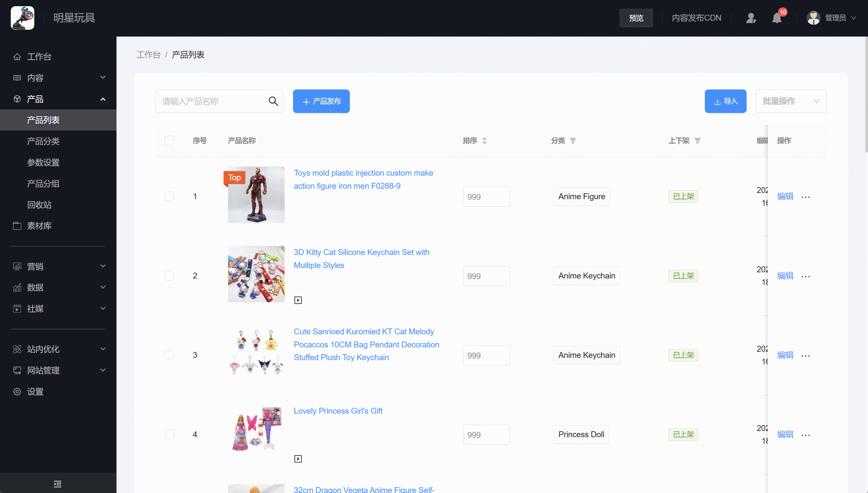868x493 pixels.
Task: Click the 产品发布 button
Action: pyautogui.click(x=321, y=101)
